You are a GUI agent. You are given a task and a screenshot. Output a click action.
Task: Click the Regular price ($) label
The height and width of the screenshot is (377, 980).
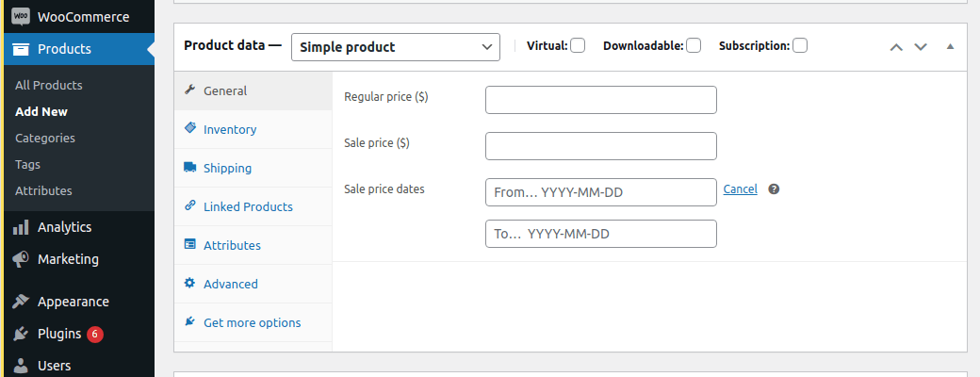[x=386, y=97]
